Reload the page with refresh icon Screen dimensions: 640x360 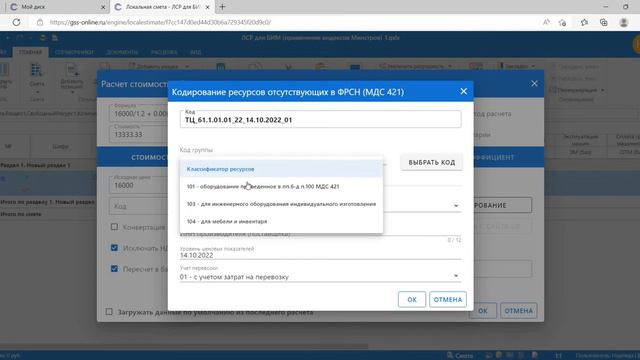click(x=16, y=22)
